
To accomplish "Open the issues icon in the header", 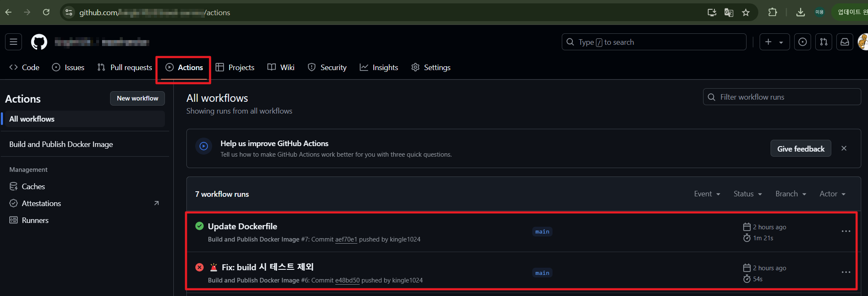I will 803,42.
